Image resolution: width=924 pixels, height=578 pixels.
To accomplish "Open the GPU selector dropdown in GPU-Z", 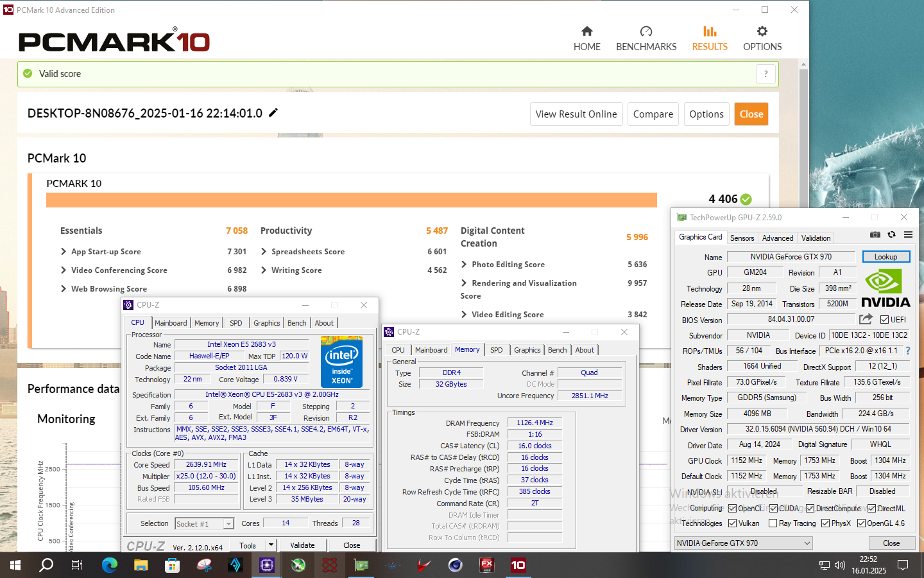I will pyautogui.click(x=743, y=543).
